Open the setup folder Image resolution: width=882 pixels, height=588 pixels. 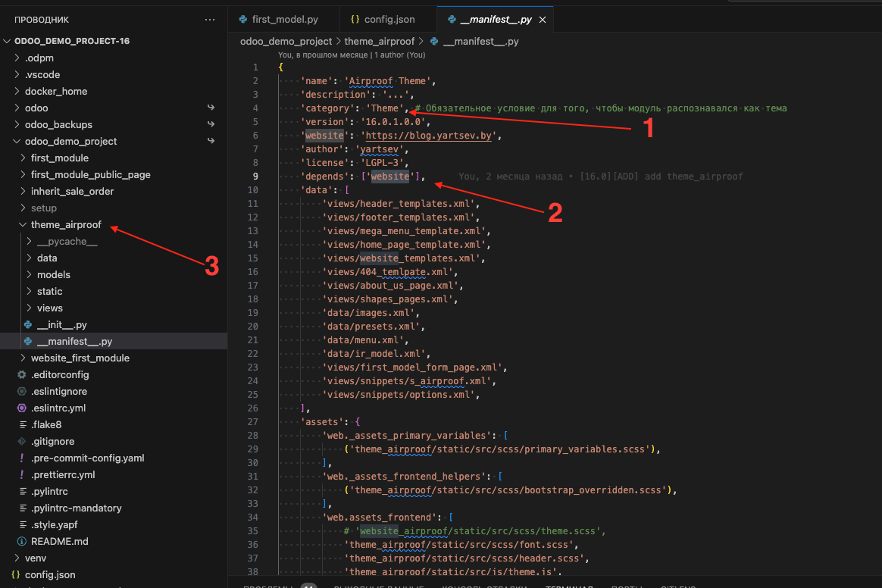point(44,208)
